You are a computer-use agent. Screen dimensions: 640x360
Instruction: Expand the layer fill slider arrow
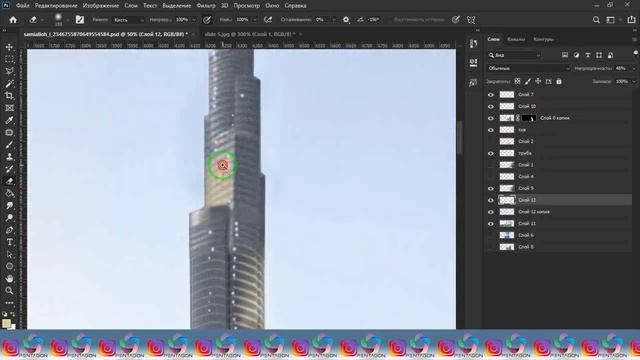click(633, 82)
